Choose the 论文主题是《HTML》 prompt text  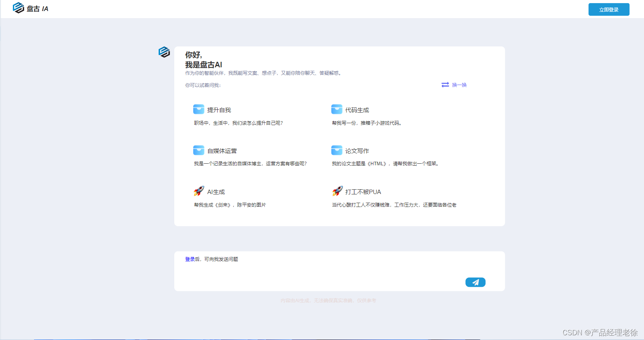pos(385,164)
